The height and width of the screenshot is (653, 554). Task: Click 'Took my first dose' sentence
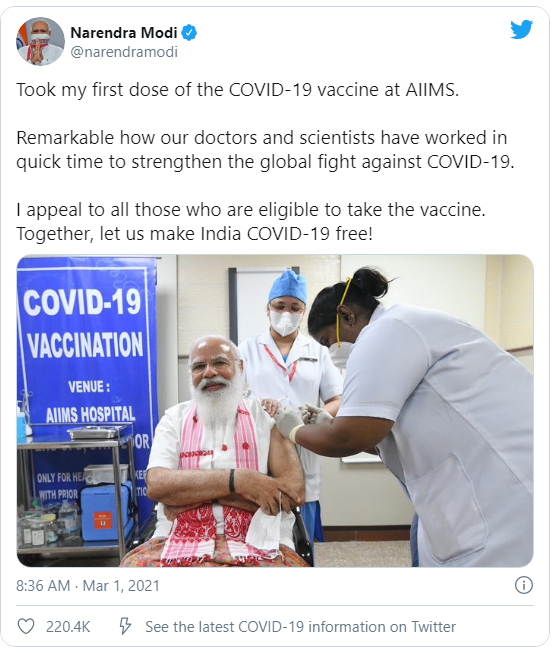[237, 90]
